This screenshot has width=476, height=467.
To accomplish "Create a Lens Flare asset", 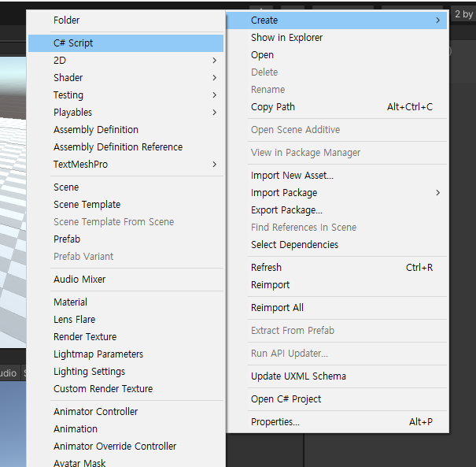I will 126,319.
